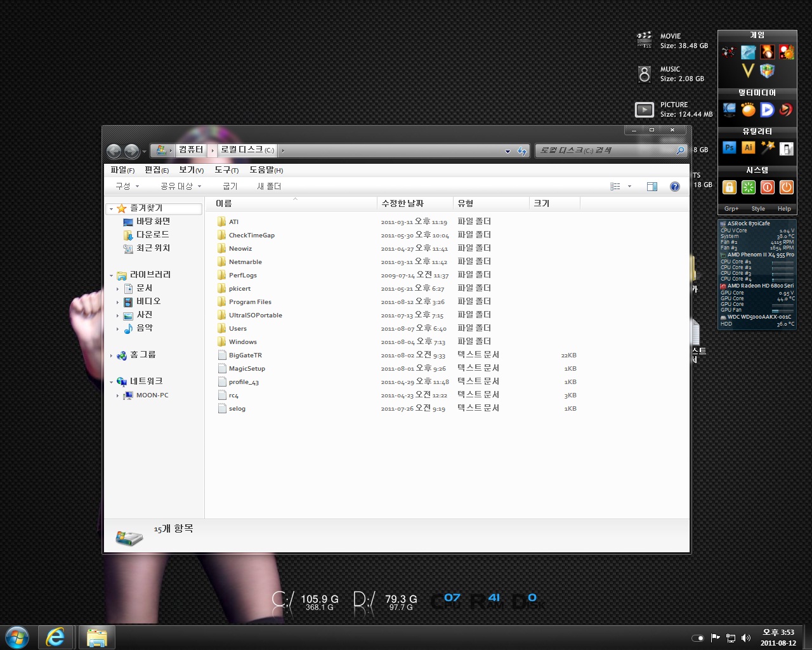Click the Forward navigation arrow in Explorer

coord(132,151)
